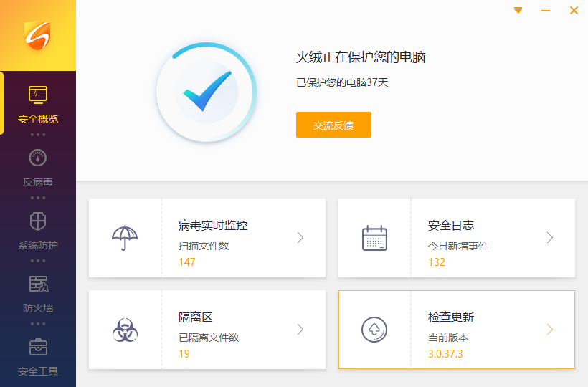Expand 安全日志 with its chevron arrow

550,238
